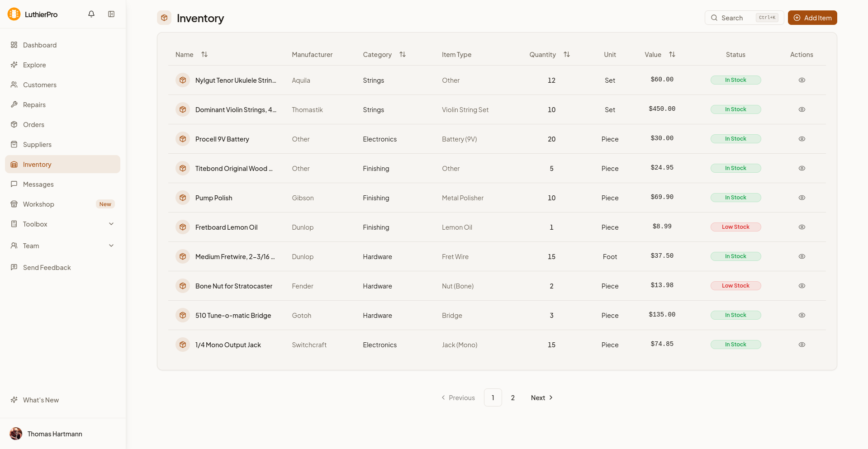View details of Medium Fretwire
The image size is (868, 449).
point(802,256)
